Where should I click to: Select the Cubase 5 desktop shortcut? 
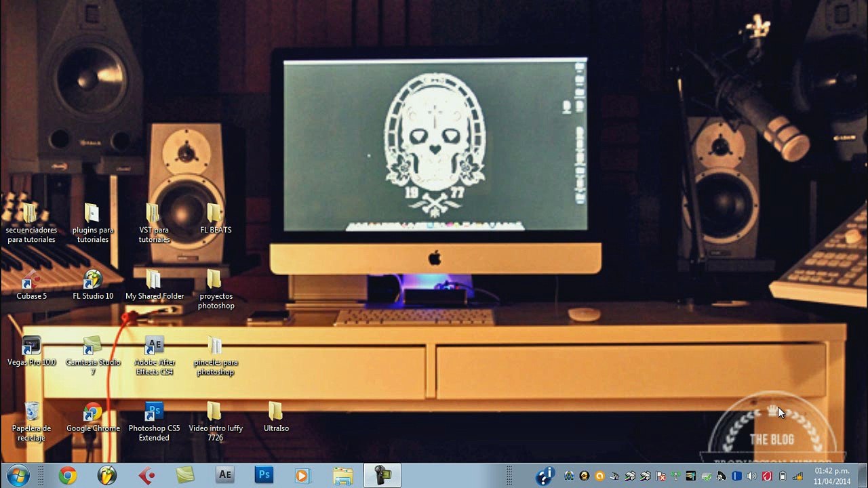31,285
